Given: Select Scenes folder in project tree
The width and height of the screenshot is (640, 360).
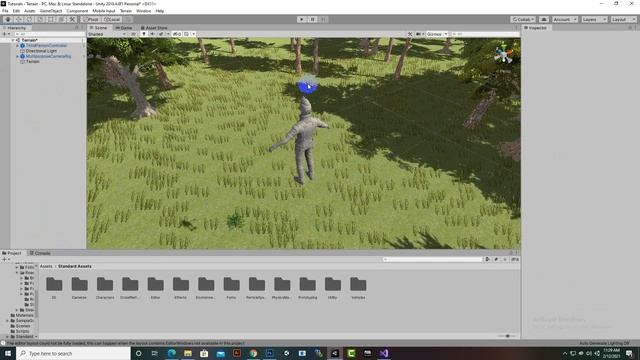Looking at the screenshot, I should pos(22,326).
